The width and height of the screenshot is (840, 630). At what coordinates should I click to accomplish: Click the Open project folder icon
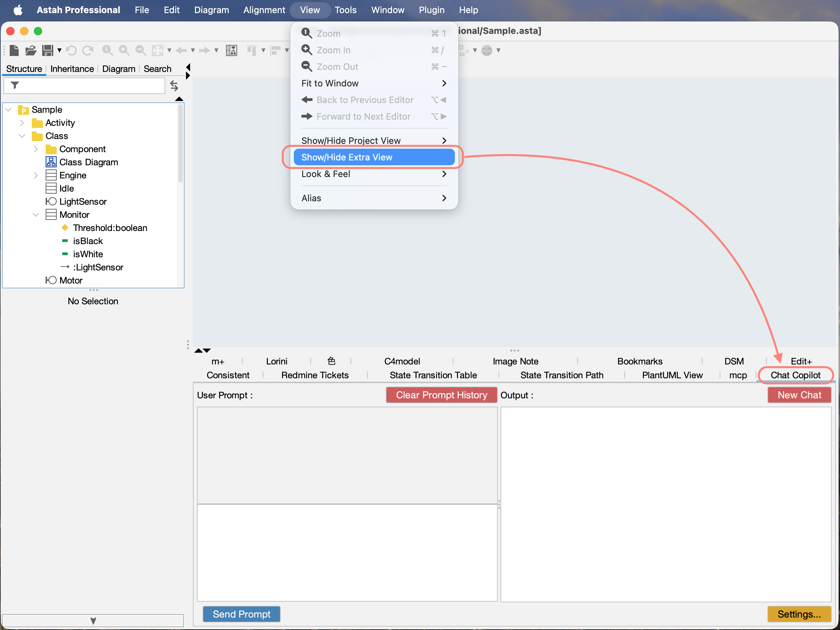[31, 50]
